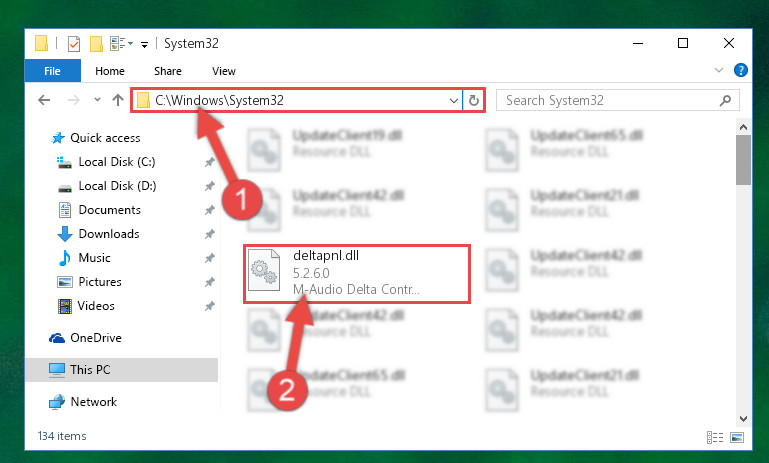Click the search magnifier icon
This screenshot has width=769, height=463.
(725, 101)
